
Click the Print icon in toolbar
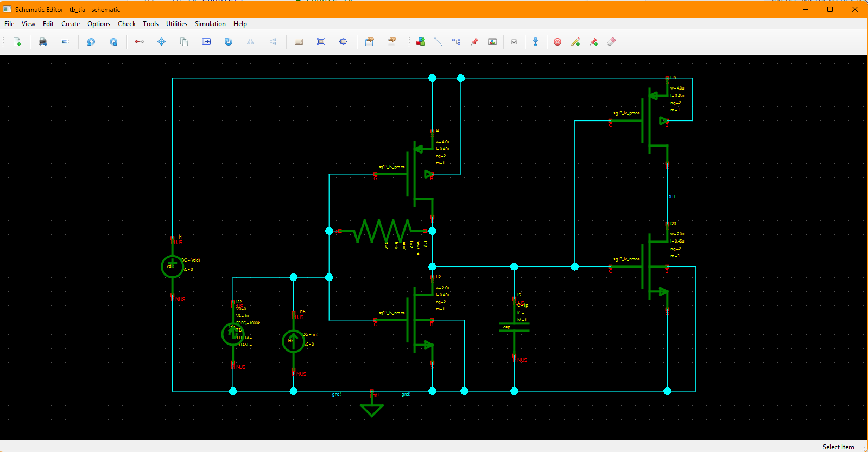(x=43, y=42)
